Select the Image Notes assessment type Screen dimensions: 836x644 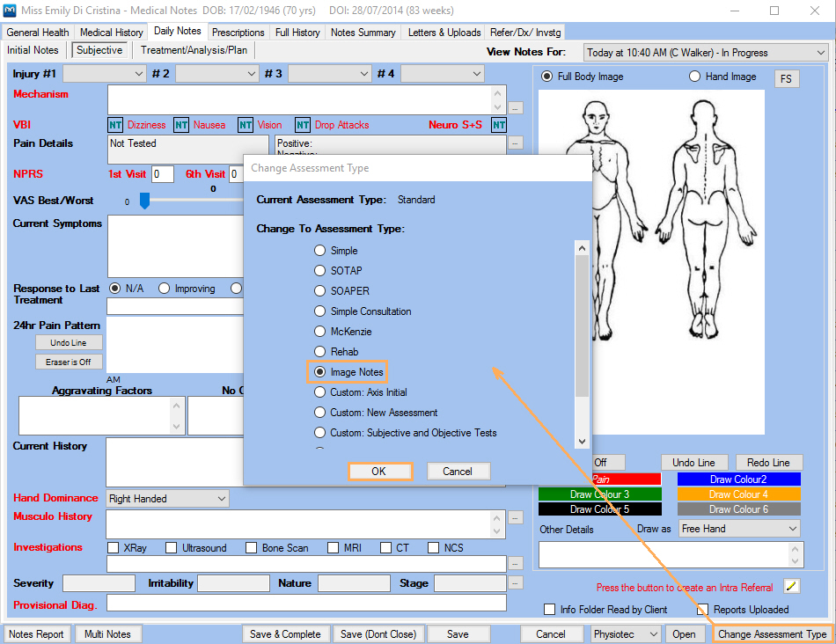click(319, 372)
